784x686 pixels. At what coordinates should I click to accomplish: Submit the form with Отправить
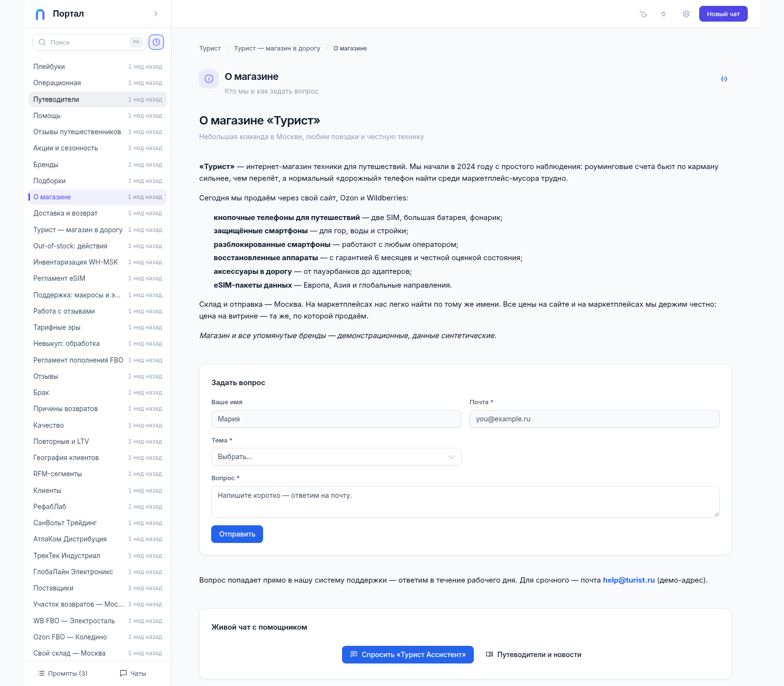tap(237, 534)
